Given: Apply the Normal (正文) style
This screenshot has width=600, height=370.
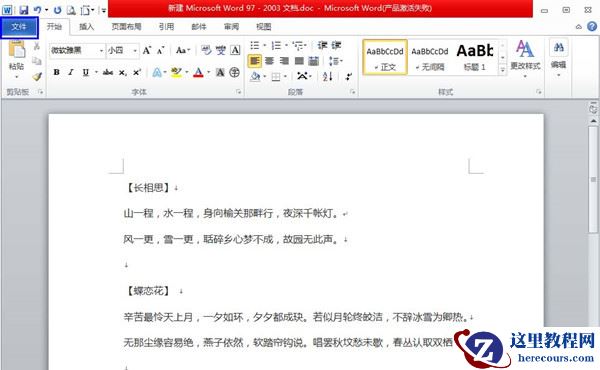Looking at the screenshot, I should [385, 57].
